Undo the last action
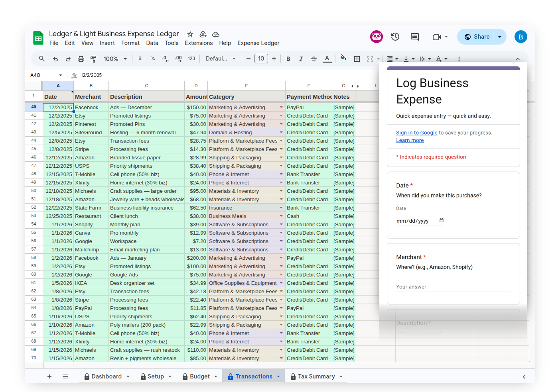This screenshot has width=560, height=392. (x=55, y=59)
